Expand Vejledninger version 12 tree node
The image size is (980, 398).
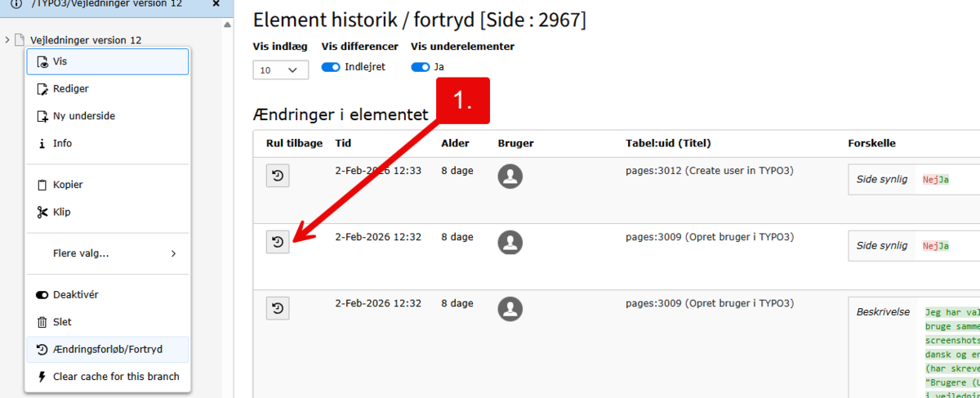click(7, 40)
